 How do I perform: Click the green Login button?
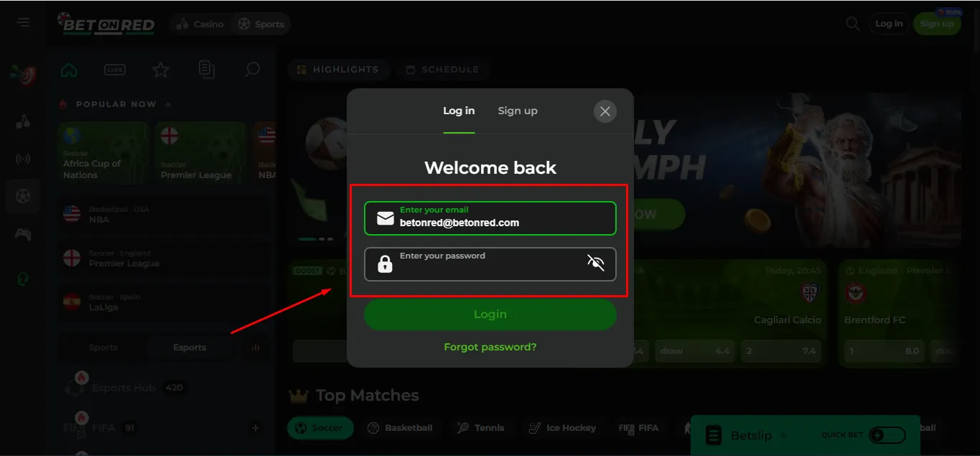(490, 315)
